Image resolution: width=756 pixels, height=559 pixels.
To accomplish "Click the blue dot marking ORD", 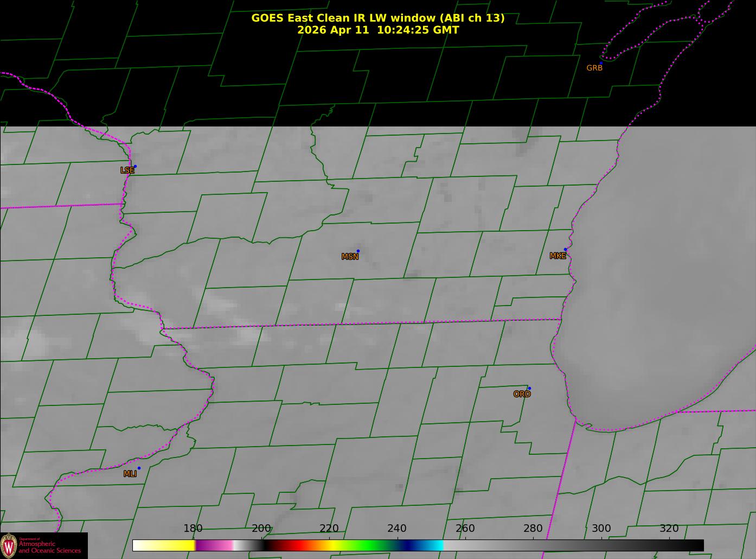I will click(529, 388).
